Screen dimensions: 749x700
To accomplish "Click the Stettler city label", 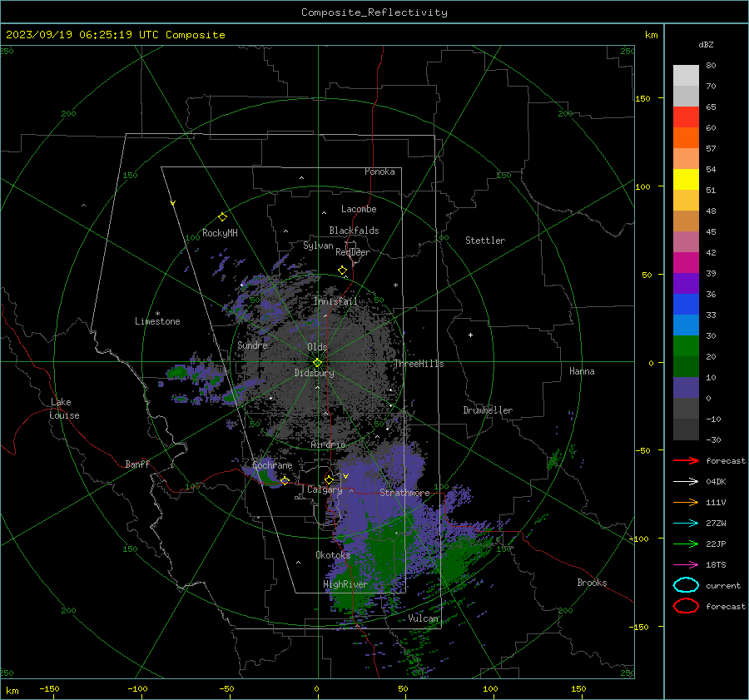I will coord(485,241).
